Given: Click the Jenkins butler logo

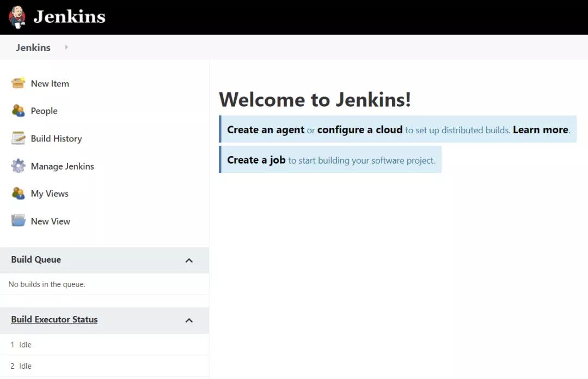Looking at the screenshot, I should coord(16,16).
